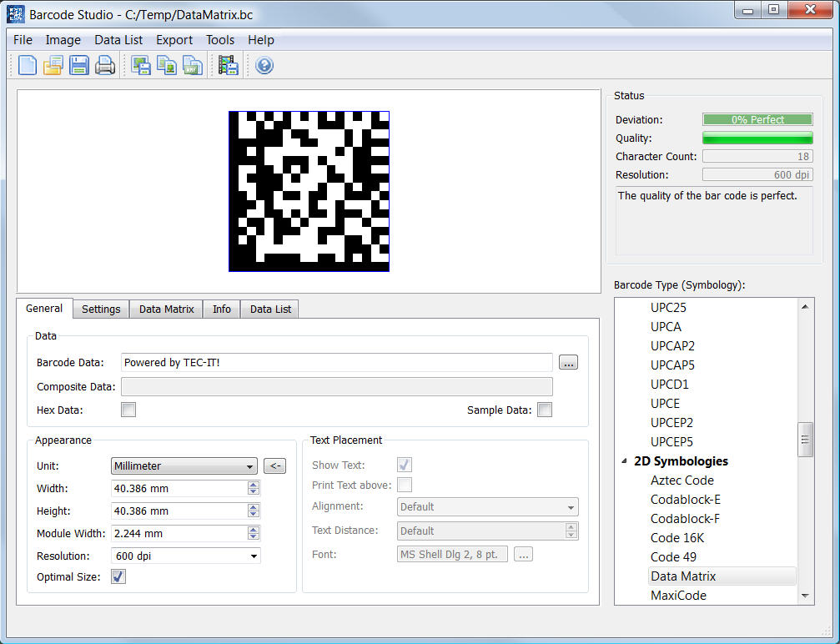
Task: Click the Deviation 0% Perfect indicator bar
Action: point(757,119)
